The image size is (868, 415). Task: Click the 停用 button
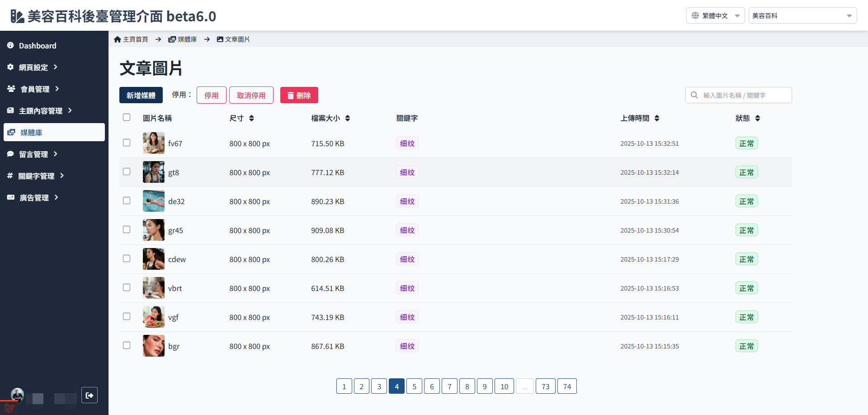coord(212,95)
